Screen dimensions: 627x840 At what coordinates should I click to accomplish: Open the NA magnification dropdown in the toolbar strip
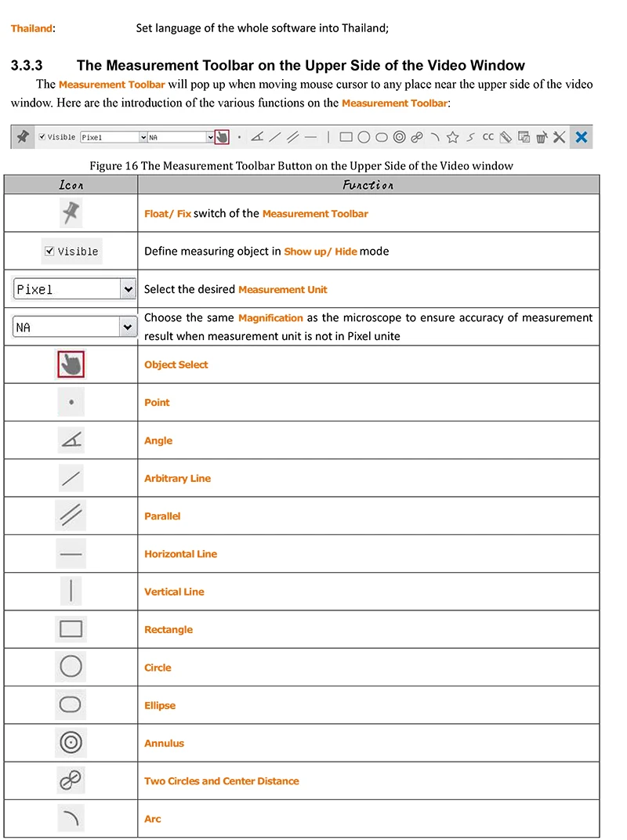180,137
